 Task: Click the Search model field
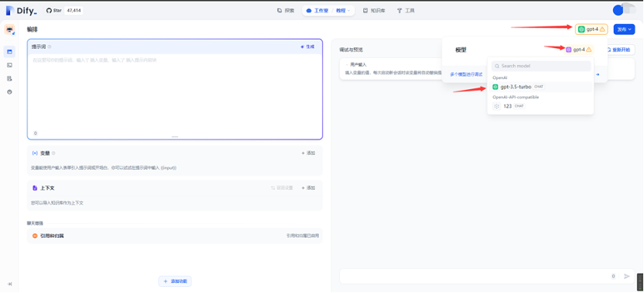pos(541,66)
